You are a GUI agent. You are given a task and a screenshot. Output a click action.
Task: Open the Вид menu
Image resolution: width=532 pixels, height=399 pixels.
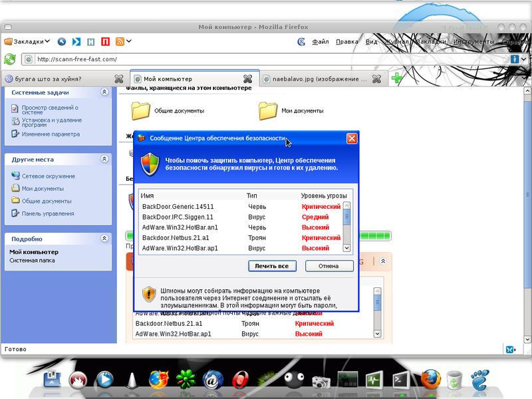(x=371, y=41)
